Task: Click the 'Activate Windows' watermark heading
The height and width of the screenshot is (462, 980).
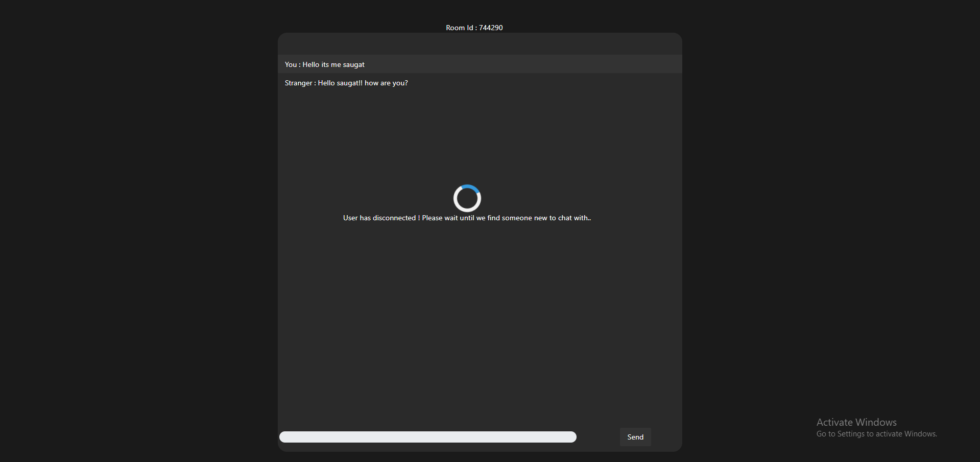Action: pyautogui.click(x=856, y=422)
